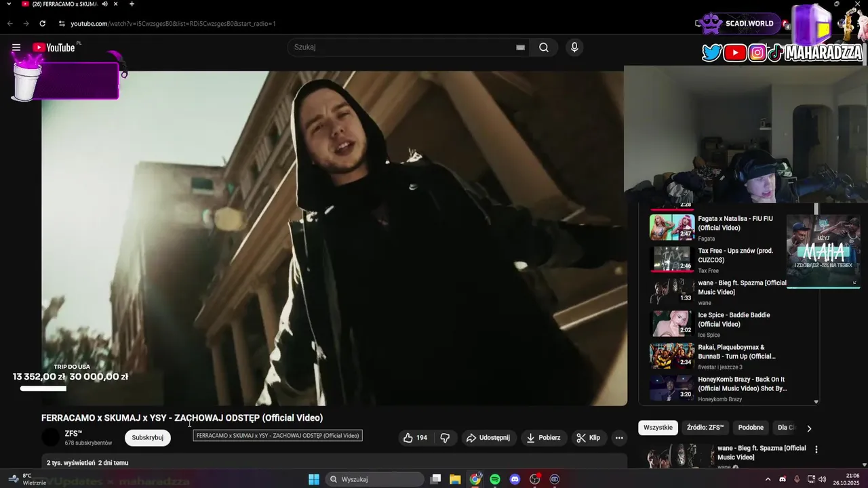Like the video with 194 likes
The height and width of the screenshot is (488, 868).
pos(415,438)
